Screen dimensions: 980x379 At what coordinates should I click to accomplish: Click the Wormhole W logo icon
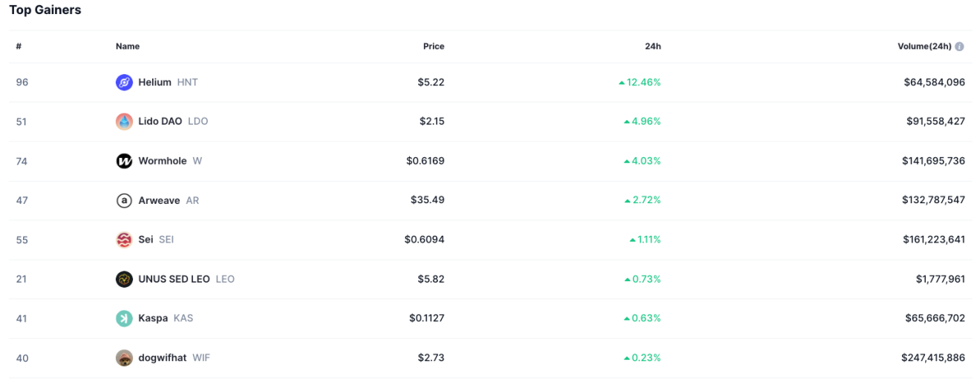tap(124, 161)
